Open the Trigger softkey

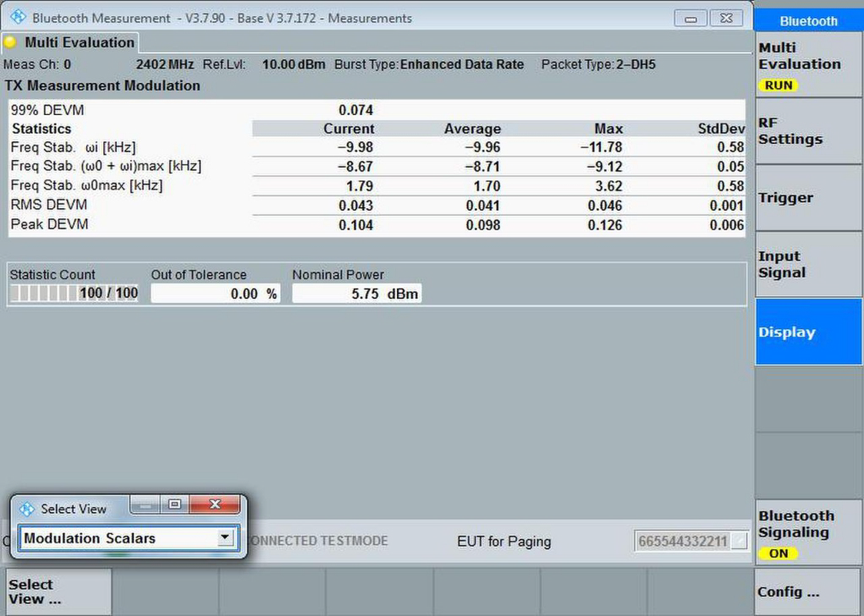coord(808,198)
